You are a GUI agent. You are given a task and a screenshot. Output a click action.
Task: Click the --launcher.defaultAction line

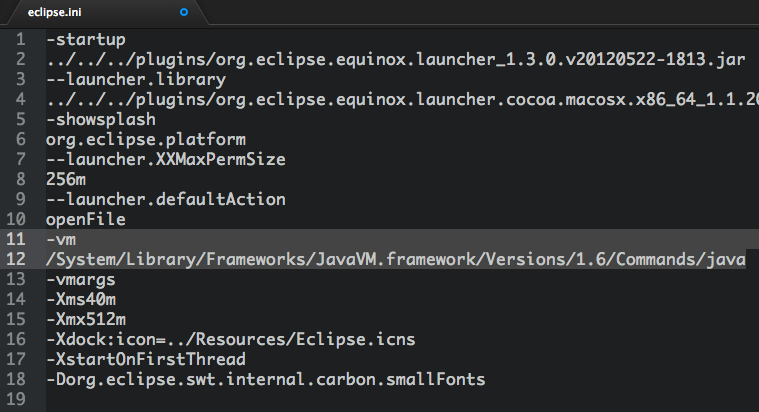[166, 199]
